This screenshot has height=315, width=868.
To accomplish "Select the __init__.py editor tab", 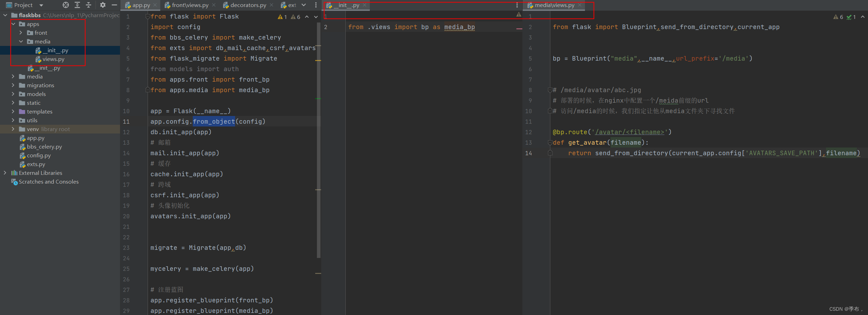I will tap(346, 5).
